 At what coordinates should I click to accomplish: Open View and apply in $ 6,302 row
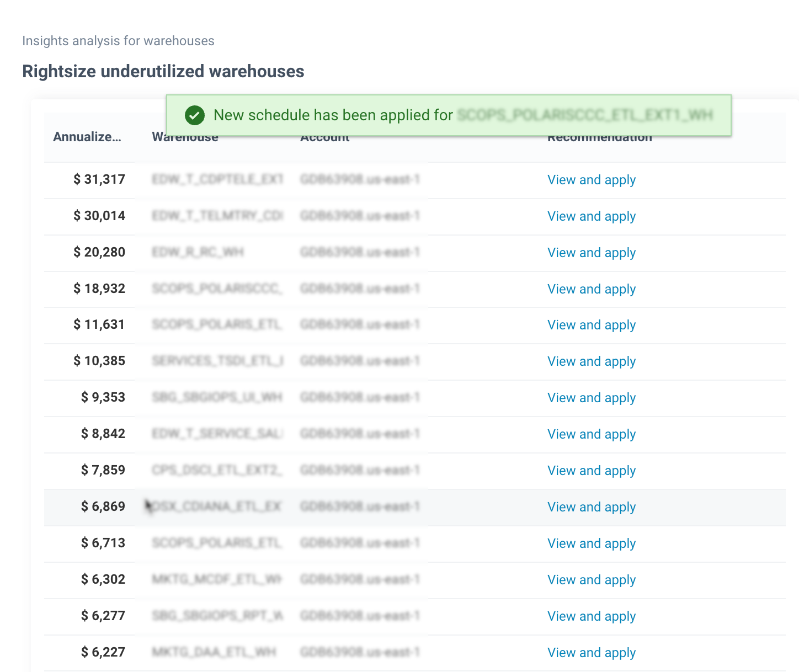click(591, 580)
